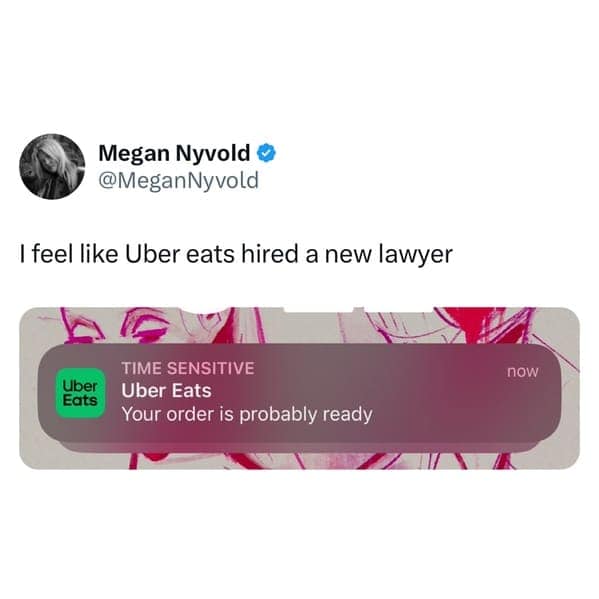
Task: Tap the TIME SENSITIVE label
Action: click(x=188, y=368)
